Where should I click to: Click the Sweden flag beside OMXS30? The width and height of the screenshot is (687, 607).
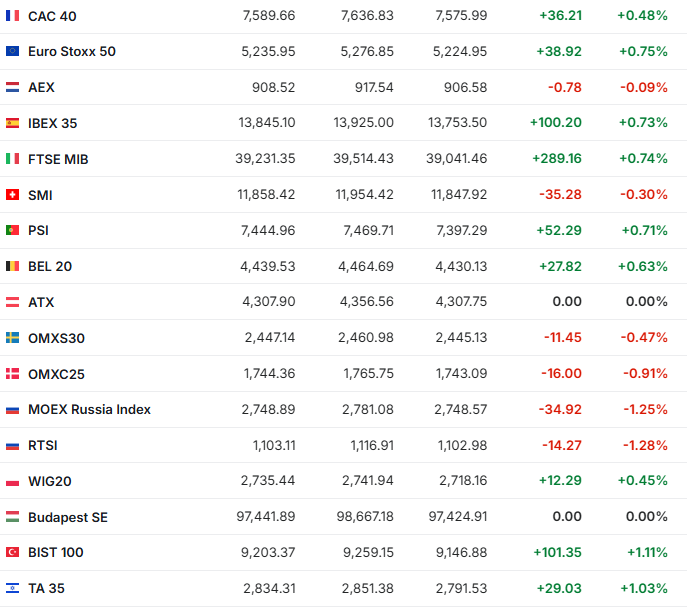12,338
